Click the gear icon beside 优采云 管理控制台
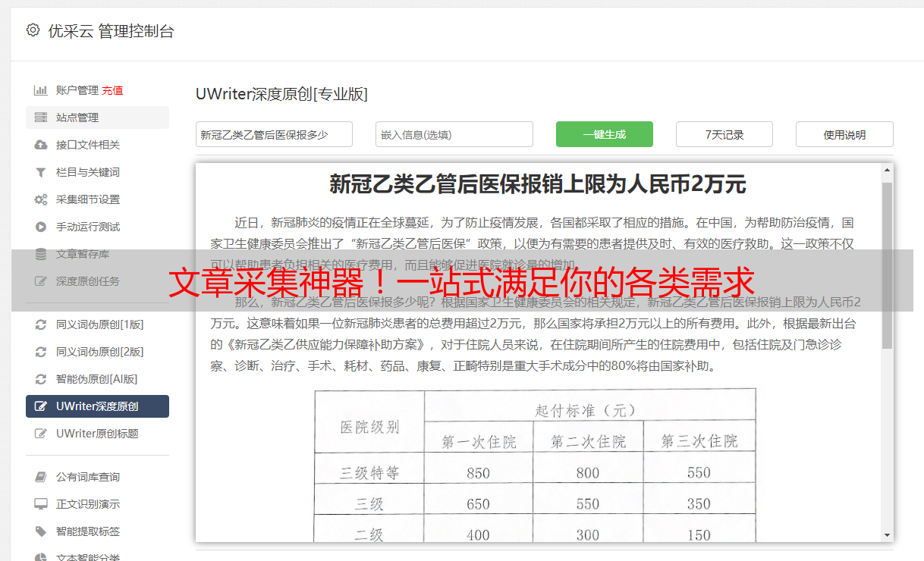Viewport: 924px width, 561px height. (33, 30)
